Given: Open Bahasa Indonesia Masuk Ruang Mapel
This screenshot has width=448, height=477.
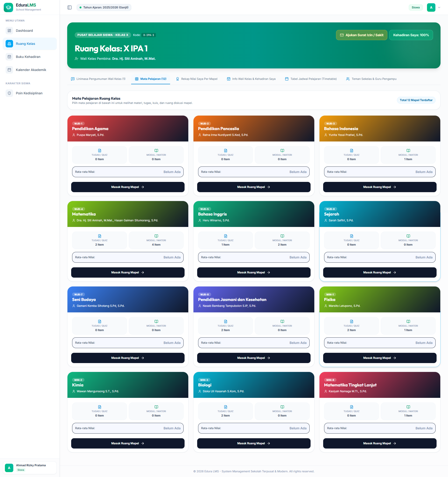Looking at the screenshot, I should click(380, 187).
